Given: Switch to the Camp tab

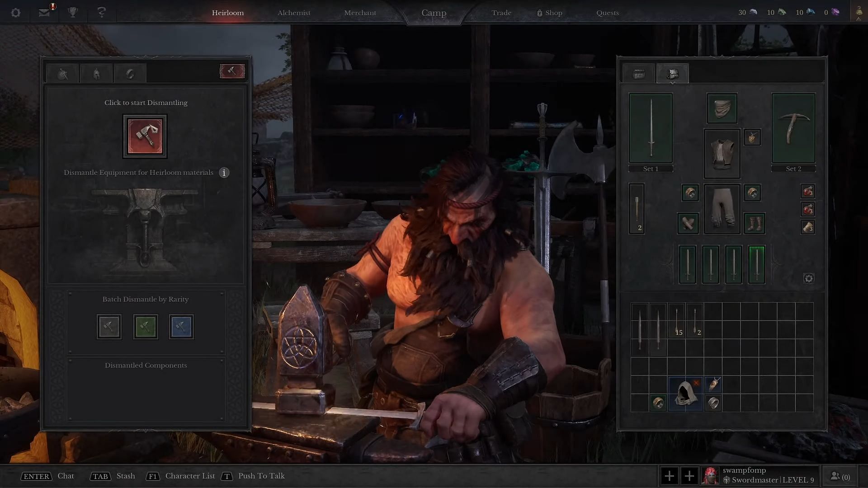Looking at the screenshot, I should point(434,13).
